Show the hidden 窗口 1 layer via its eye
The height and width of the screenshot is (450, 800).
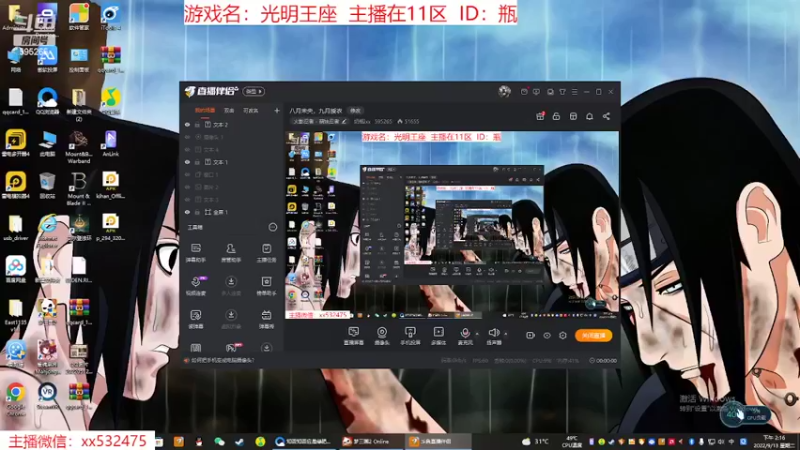[x=187, y=175]
